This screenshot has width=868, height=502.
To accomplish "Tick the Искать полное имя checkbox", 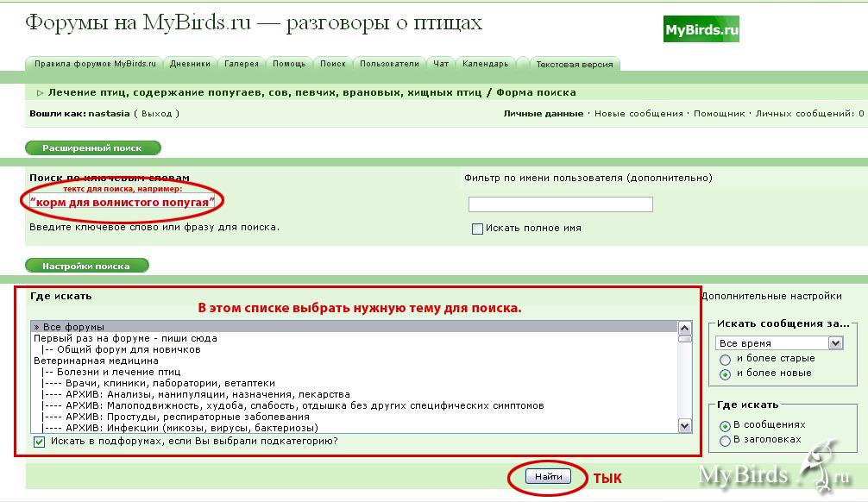I will (477, 229).
